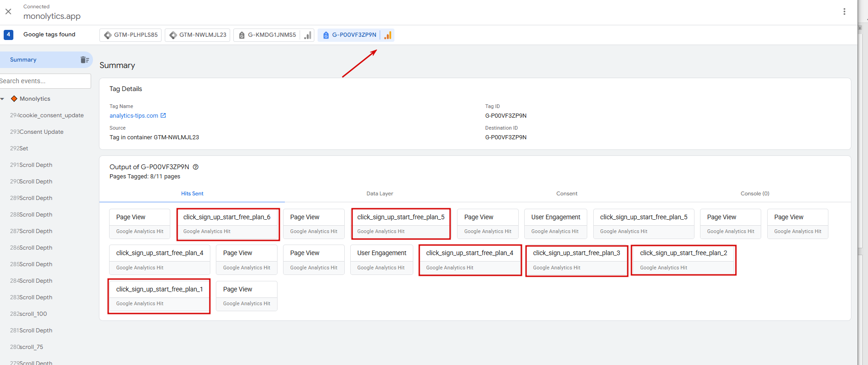Click the Search events input field
This screenshot has width=868, height=365.
tap(45, 81)
